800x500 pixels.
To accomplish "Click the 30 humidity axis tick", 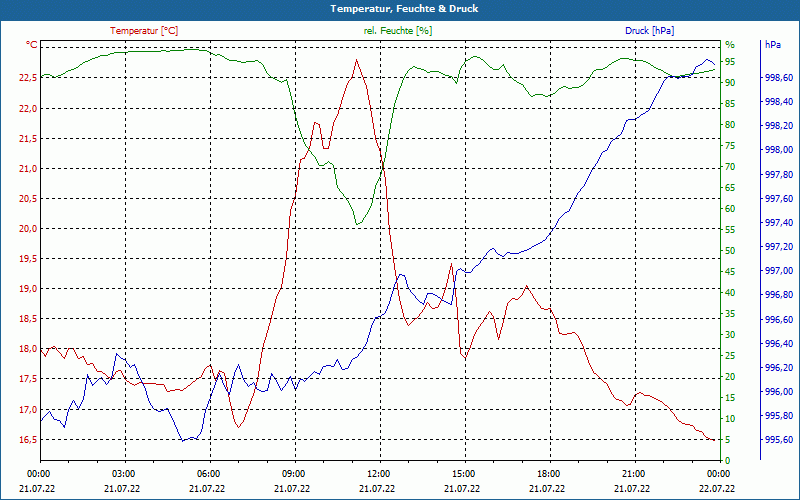I will coord(730,335).
